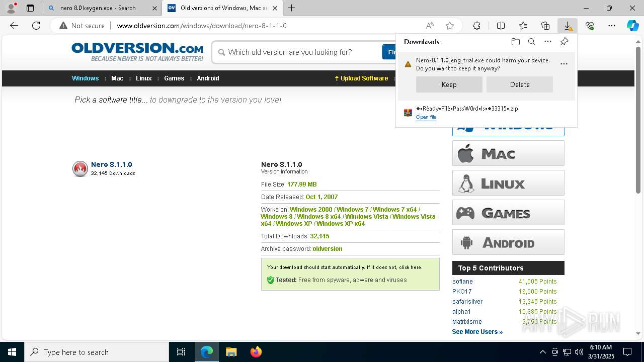Pin the Downloads panel
644x362 pixels.
[564, 42]
